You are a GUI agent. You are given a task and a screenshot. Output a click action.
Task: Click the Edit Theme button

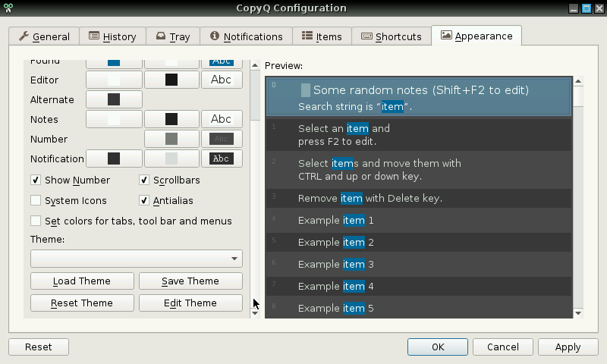(x=190, y=303)
